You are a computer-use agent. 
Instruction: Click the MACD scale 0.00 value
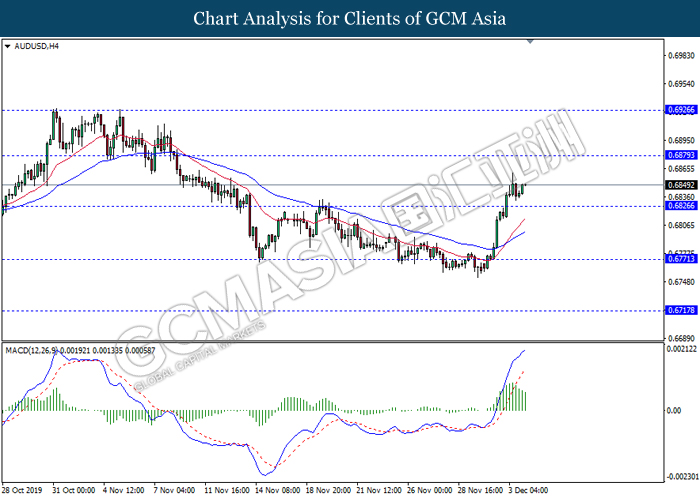(674, 411)
